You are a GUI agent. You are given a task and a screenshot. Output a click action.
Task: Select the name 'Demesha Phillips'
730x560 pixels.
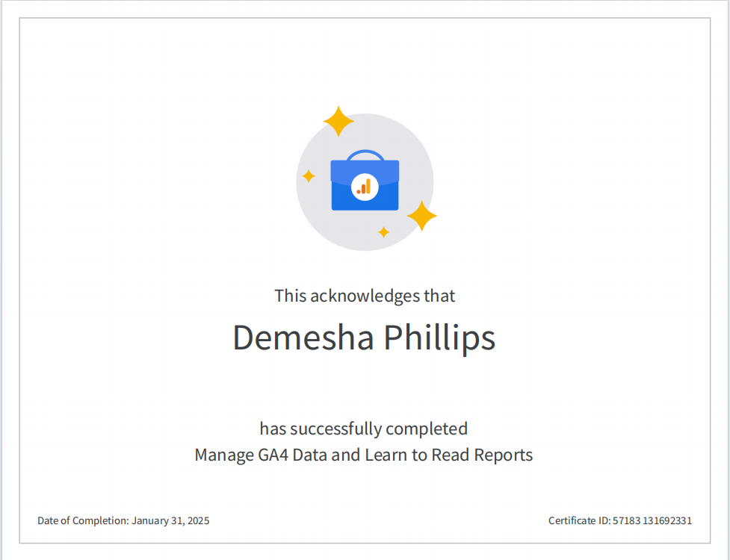pyautogui.click(x=364, y=338)
